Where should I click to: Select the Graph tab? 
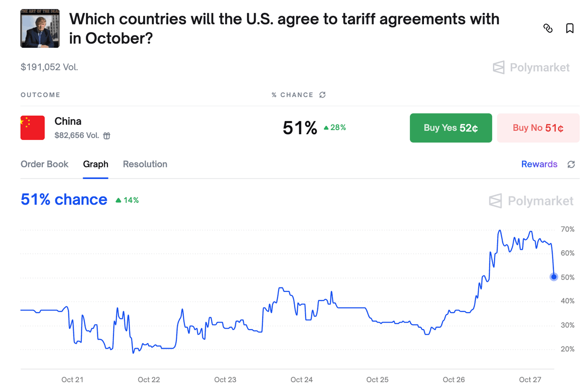coord(96,164)
